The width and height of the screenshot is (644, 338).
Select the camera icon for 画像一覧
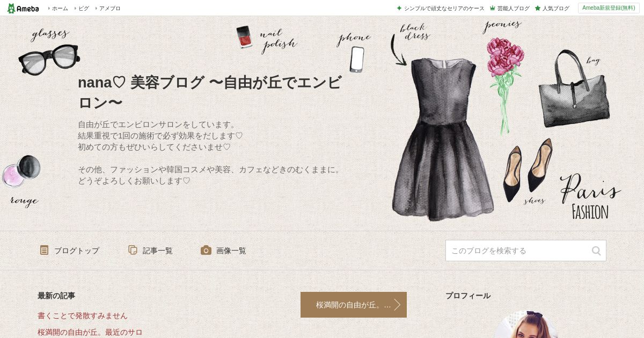click(206, 250)
